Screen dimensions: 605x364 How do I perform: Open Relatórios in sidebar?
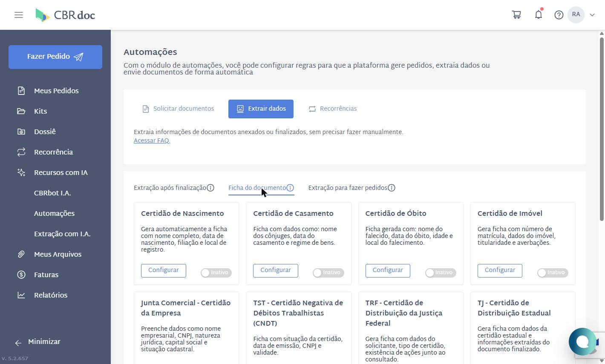pyautogui.click(x=51, y=295)
